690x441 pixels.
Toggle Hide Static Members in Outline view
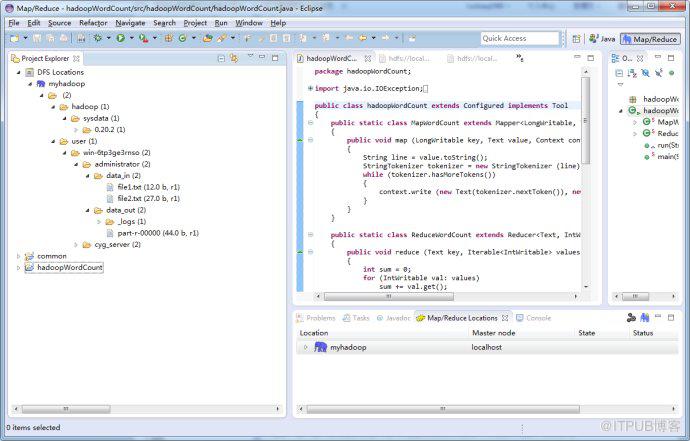659,73
